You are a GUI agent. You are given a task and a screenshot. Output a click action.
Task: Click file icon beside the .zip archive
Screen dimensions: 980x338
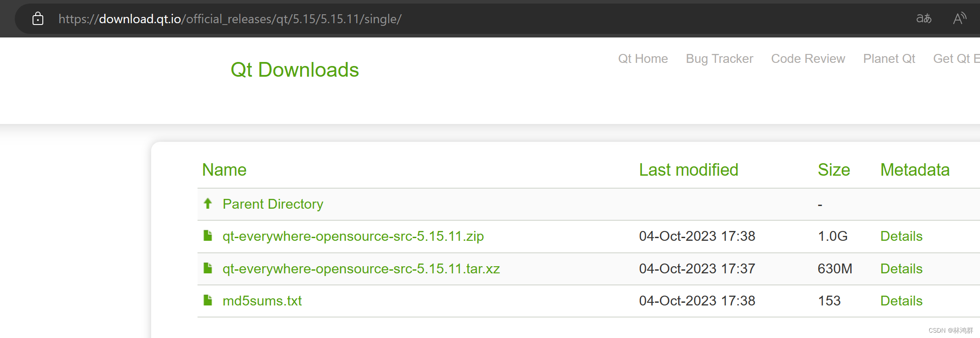[208, 236]
